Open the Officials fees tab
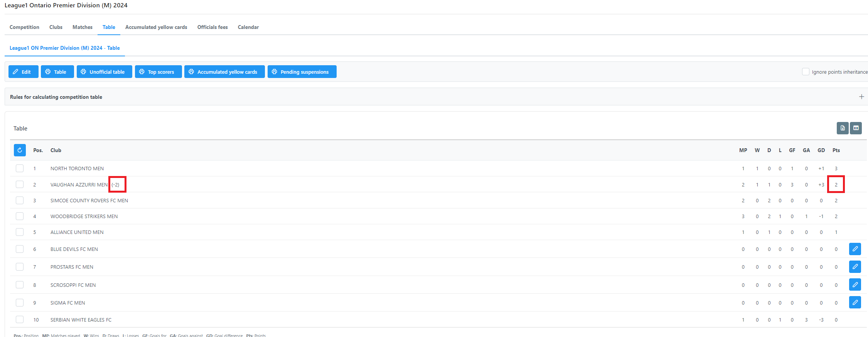The height and width of the screenshot is (337, 868). click(x=212, y=27)
